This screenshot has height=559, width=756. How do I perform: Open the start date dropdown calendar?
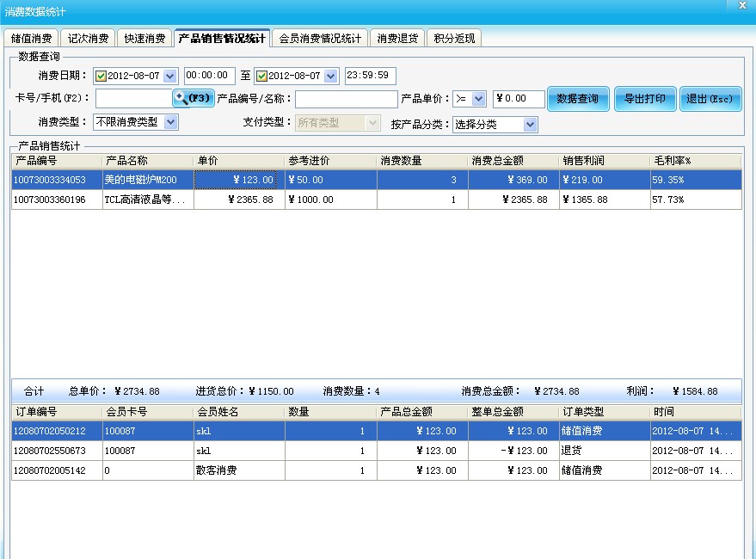pos(169,76)
